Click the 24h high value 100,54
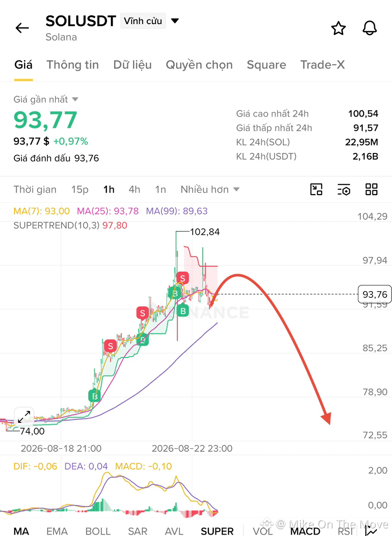Image resolution: width=392 pixels, height=536 pixels. (363, 114)
